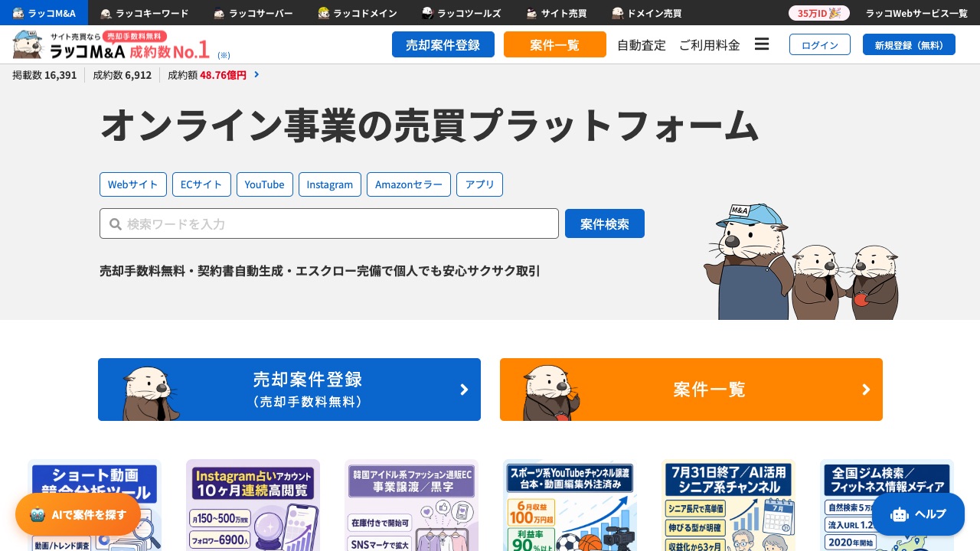Select the Amazonセラー category tag
980x551 pixels.
409,184
